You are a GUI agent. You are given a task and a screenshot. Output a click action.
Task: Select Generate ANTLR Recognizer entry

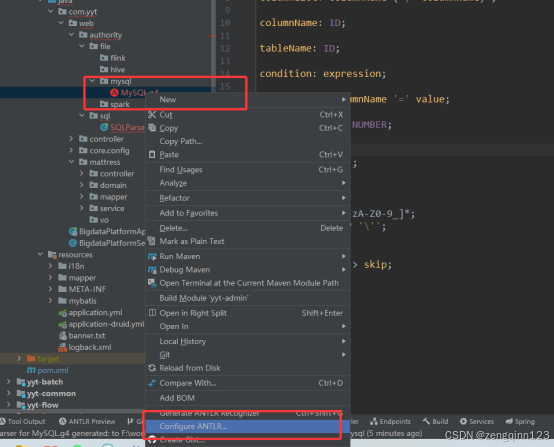[248, 413]
